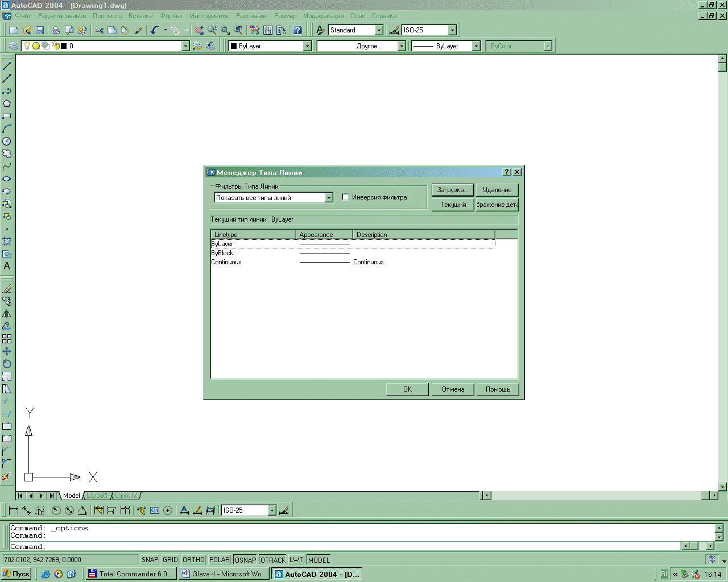Toggle MODEL space button
Image resolution: width=728 pixels, height=582 pixels.
point(318,560)
